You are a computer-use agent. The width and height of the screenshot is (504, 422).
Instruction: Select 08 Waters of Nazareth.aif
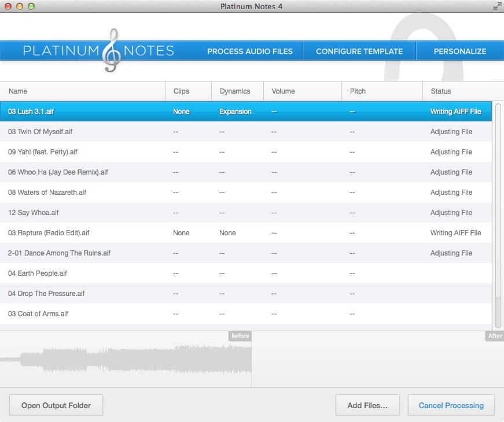click(246, 193)
